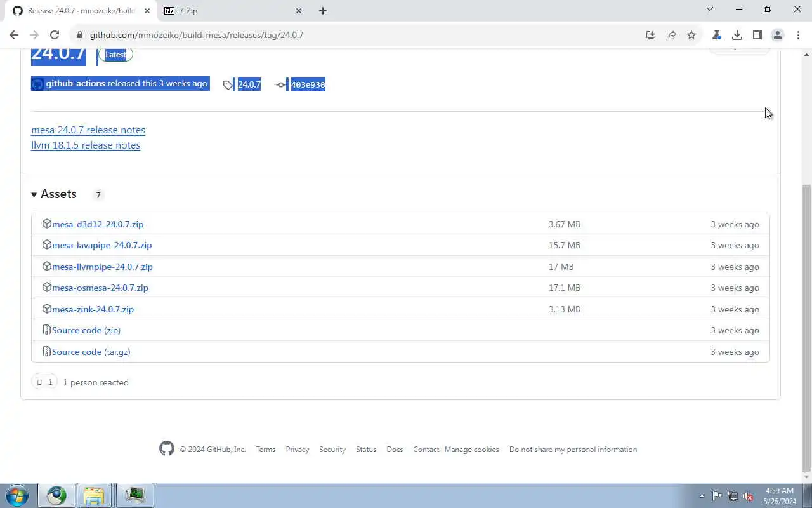Share this page via address bar icon

click(x=671, y=35)
